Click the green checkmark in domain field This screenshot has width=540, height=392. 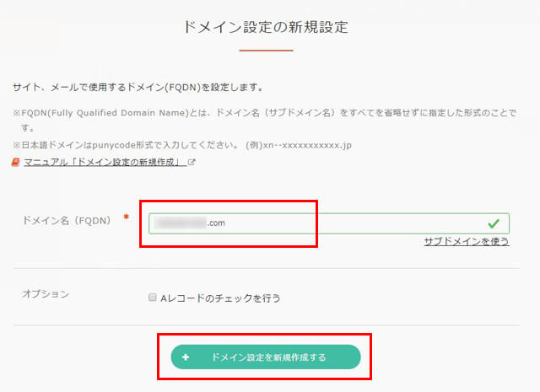click(494, 223)
